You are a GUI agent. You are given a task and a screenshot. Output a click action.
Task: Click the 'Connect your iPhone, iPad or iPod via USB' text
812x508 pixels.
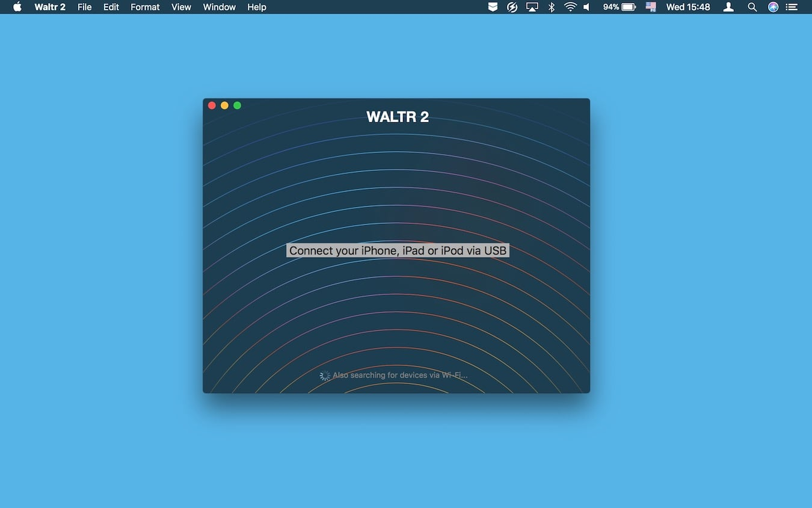[398, 250]
